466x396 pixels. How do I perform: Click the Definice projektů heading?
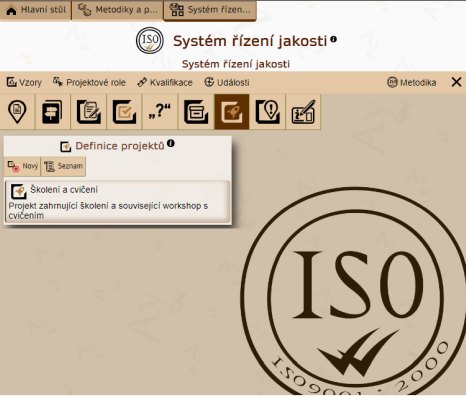point(120,146)
